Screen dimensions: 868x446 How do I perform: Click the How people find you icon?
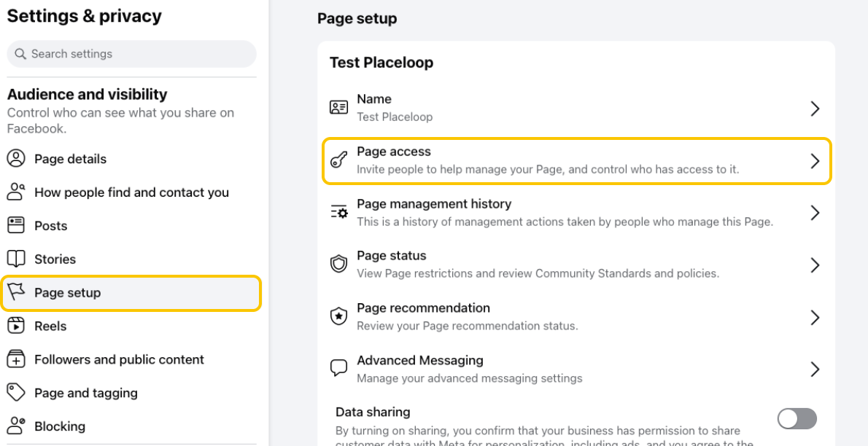point(16,192)
